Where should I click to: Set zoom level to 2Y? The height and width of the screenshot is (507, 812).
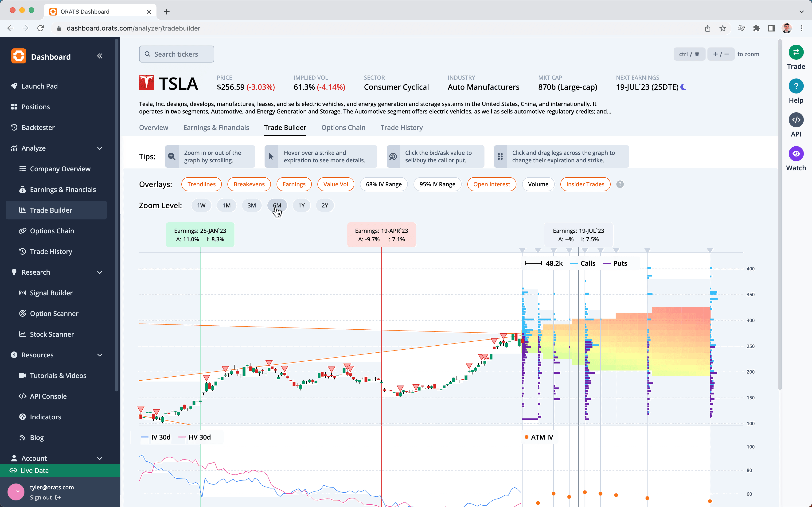[324, 205]
